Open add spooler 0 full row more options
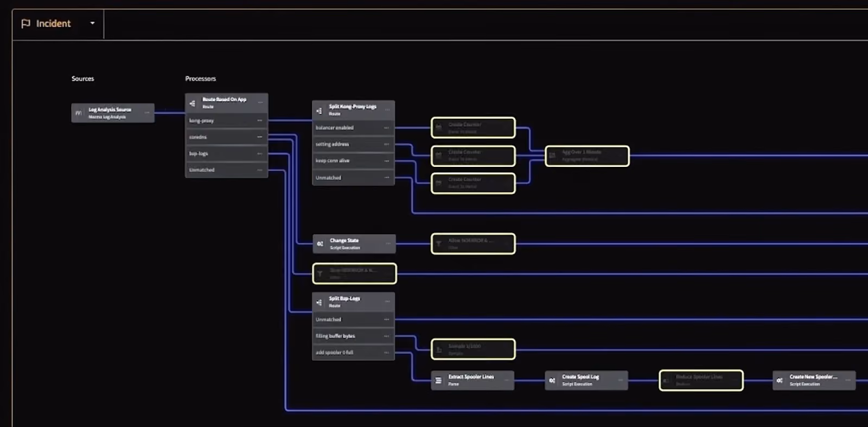Viewport: 868px width, 427px height. [387, 352]
